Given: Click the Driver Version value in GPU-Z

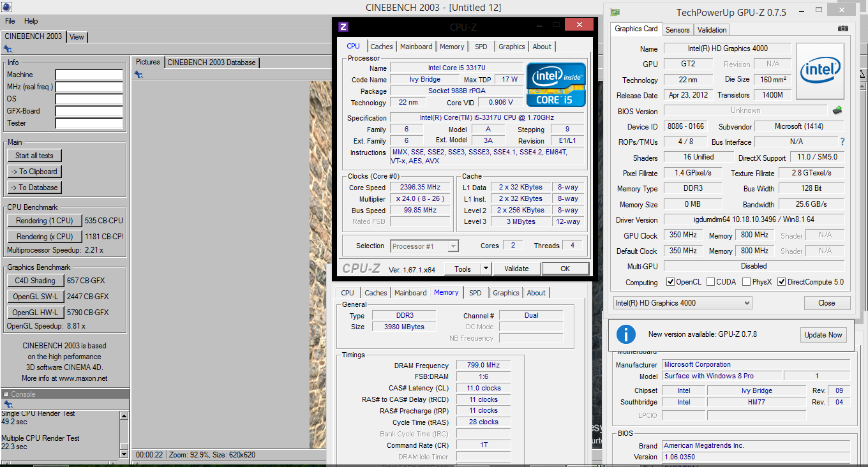Looking at the screenshot, I should (754, 219).
